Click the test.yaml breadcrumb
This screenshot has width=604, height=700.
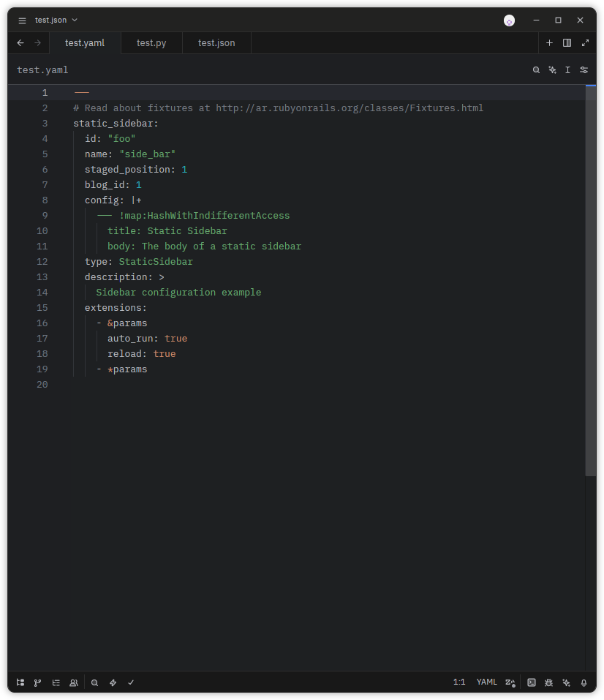(42, 70)
